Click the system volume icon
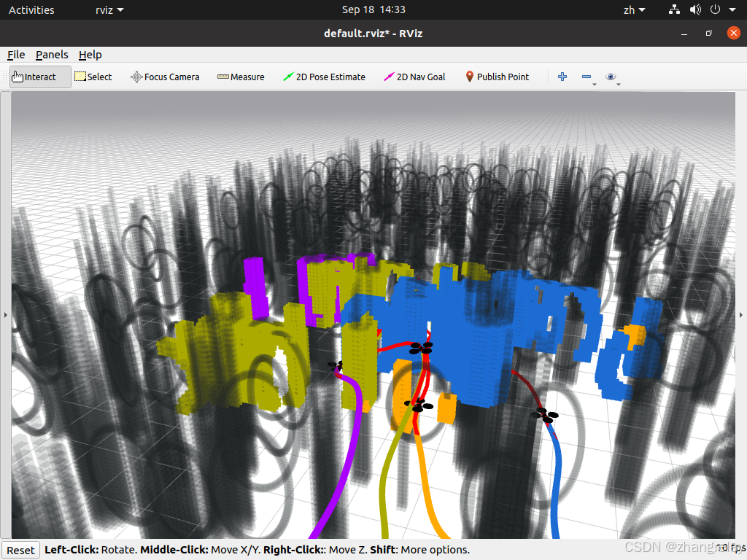Image resolution: width=747 pixels, height=560 pixels. point(695,9)
